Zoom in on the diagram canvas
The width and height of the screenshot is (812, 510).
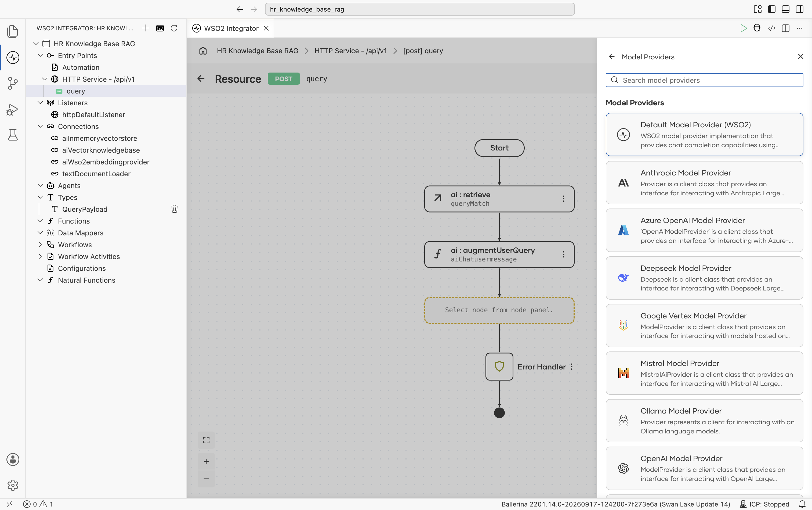[x=206, y=461]
